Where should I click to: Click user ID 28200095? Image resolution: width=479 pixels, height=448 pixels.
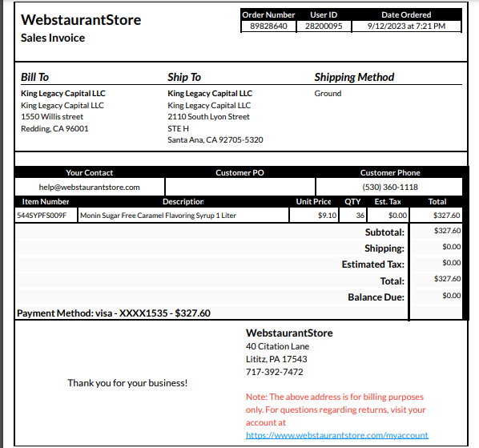point(324,26)
